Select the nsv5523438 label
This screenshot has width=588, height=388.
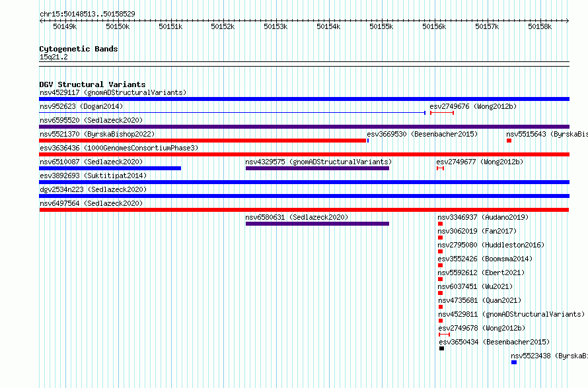550,356
